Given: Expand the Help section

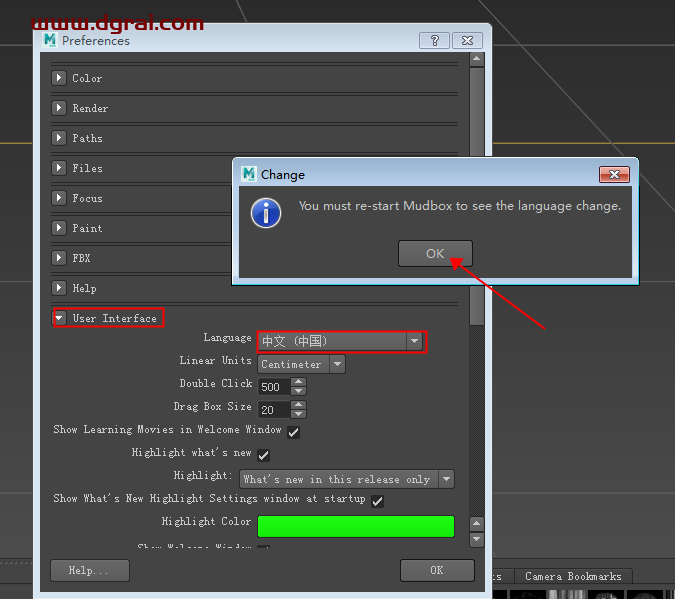Looking at the screenshot, I should (x=59, y=288).
